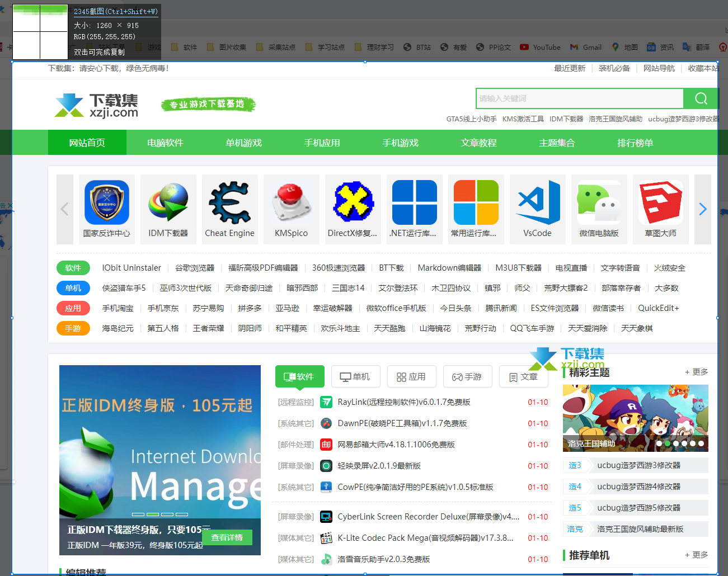Open the 地图 bookmark
Viewport: 728px width, 576px height.
coord(625,48)
